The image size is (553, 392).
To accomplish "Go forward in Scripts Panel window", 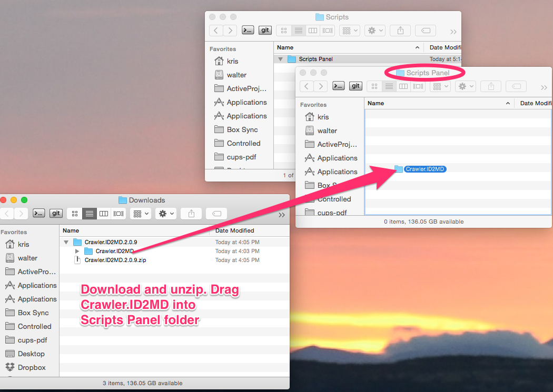I will pyautogui.click(x=321, y=86).
